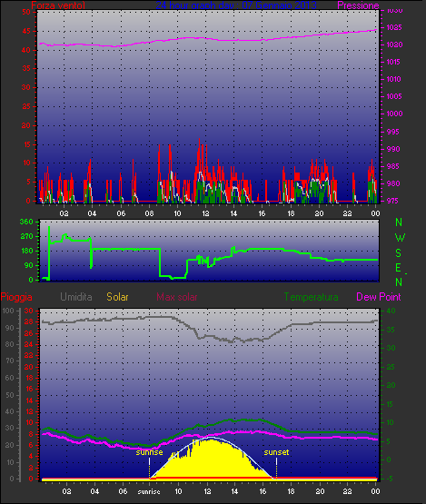Click the 360 wind direction scale value
This screenshot has height=504, width=426.
(x=26, y=222)
